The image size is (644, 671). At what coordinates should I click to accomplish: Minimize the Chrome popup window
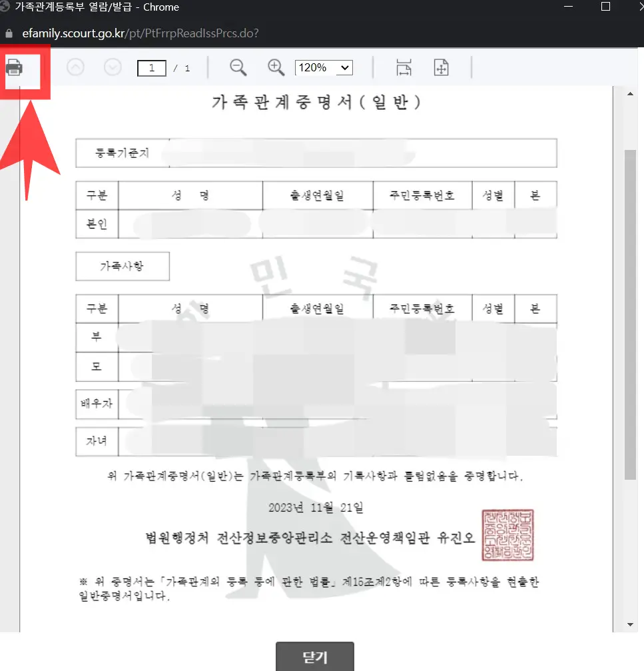tap(567, 7)
